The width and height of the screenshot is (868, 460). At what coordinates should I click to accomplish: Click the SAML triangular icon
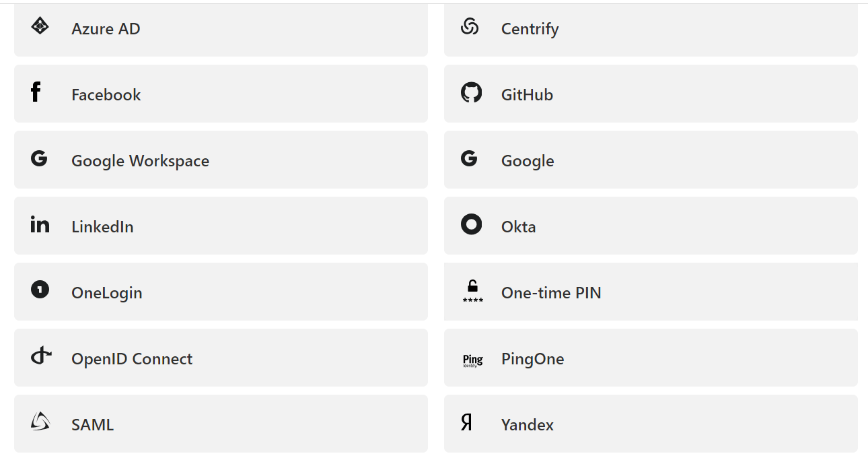(40, 422)
